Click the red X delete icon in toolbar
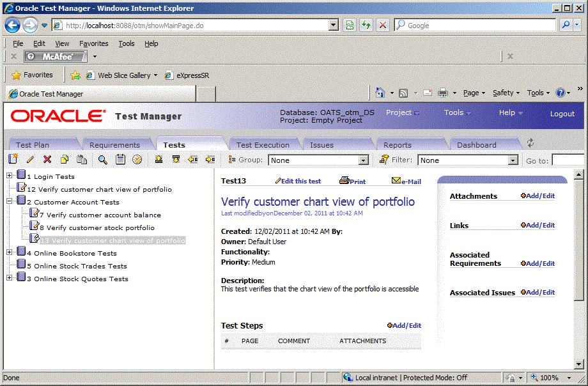The height and width of the screenshot is (386, 588). click(47, 159)
